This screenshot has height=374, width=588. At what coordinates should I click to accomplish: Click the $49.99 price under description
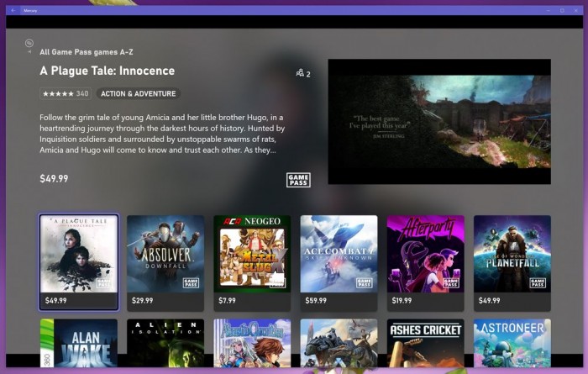coord(54,178)
